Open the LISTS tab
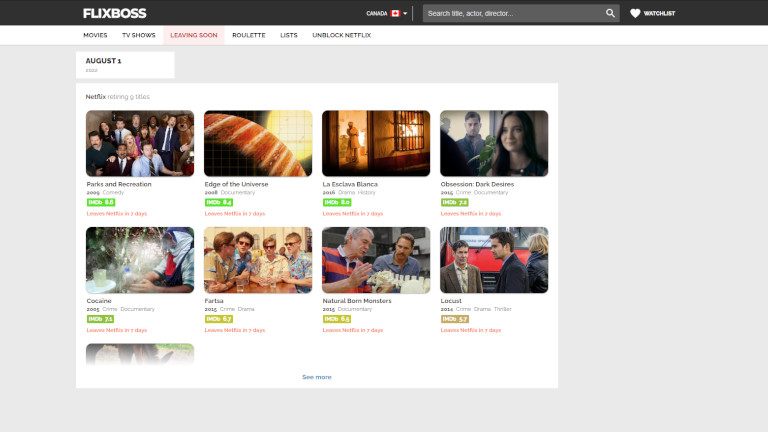The image size is (768, 432). coord(288,35)
